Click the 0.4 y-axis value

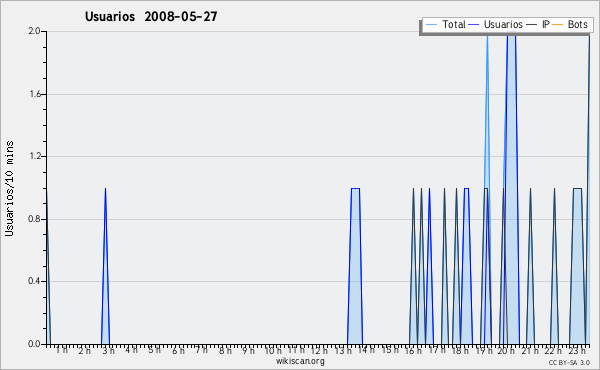pyautogui.click(x=34, y=281)
